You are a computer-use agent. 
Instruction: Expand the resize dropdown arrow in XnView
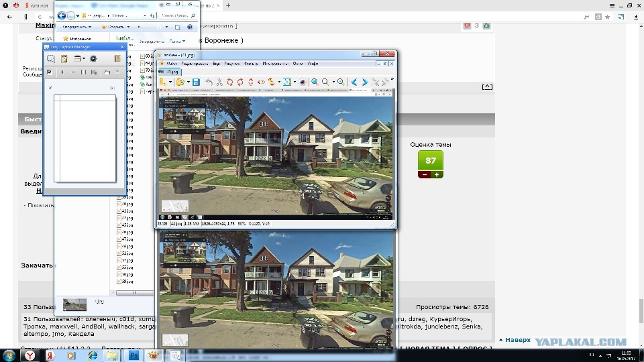pyautogui.click(x=294, y=82)
